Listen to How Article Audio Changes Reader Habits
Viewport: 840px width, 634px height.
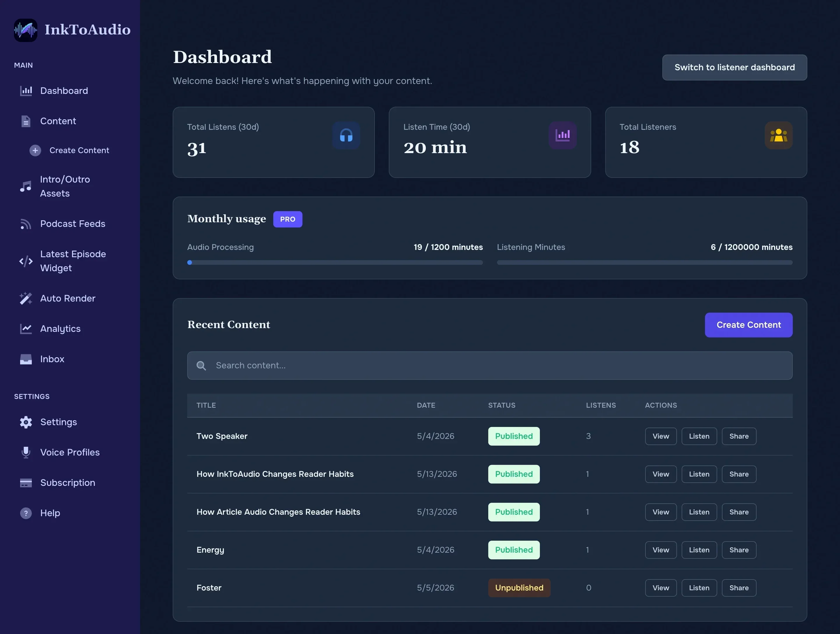pos(699,512)
